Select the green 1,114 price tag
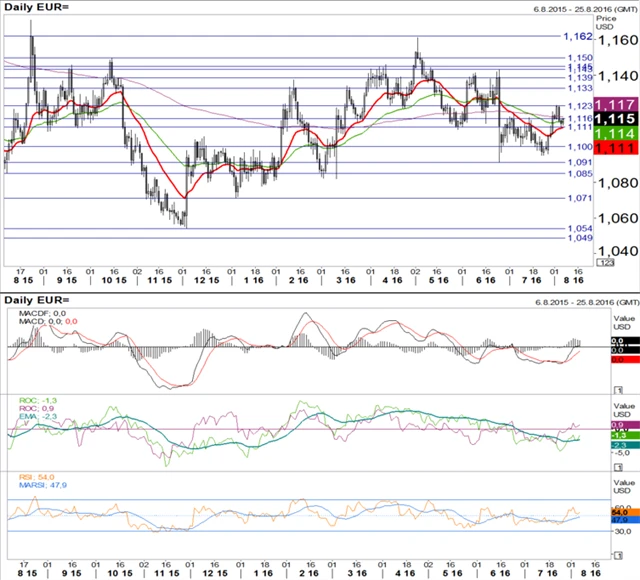 tap(610, 133)
